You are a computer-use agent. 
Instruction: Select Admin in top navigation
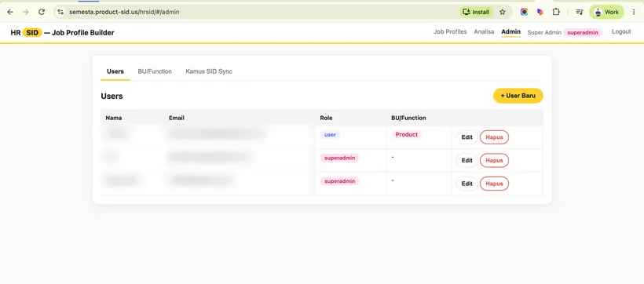[511, 31]
